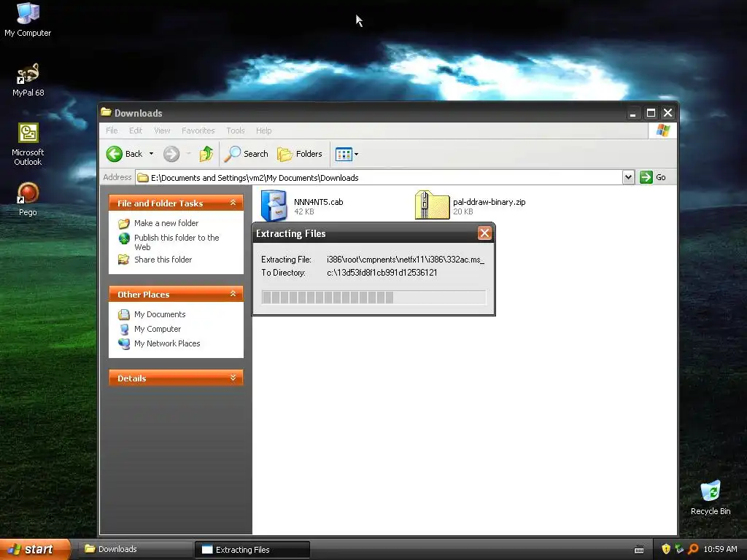Collapse the Other Places panel
747x560 pixels.
tap(233, 294)
